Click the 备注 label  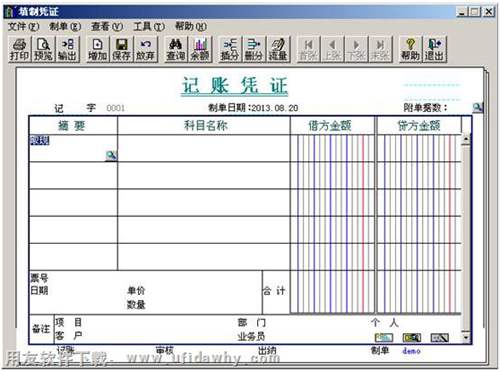[x=41, y=329]
